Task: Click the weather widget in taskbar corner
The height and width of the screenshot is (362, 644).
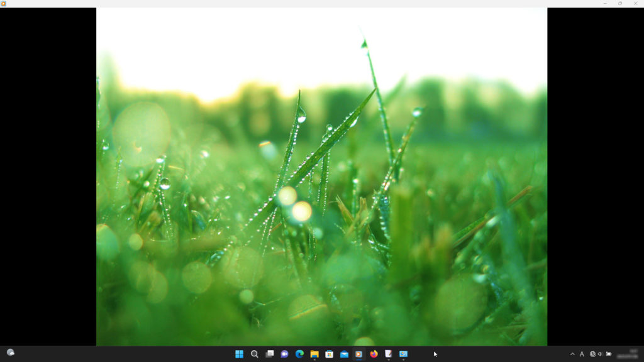Action: [x=10, y=353]
